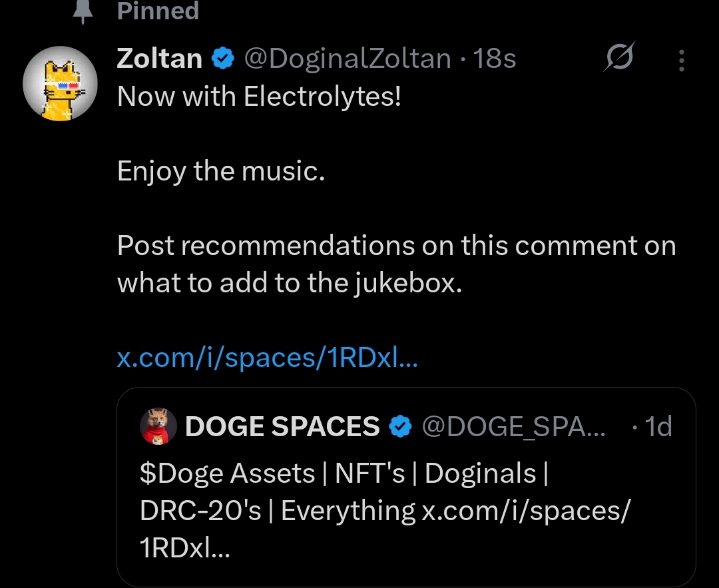Click the slashed-circle Grok icon

pyautogui.click(x=619, y=59)
